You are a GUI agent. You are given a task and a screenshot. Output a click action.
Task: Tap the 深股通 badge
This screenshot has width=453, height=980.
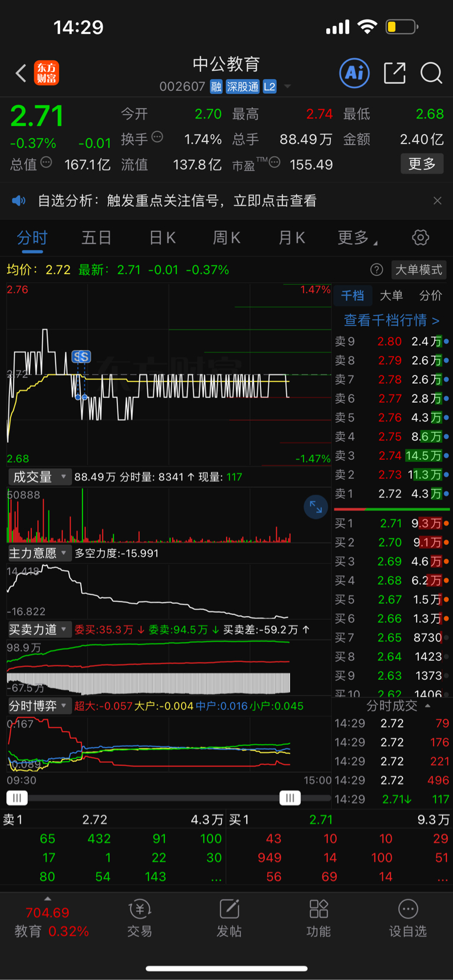click(x=242, y=87)
